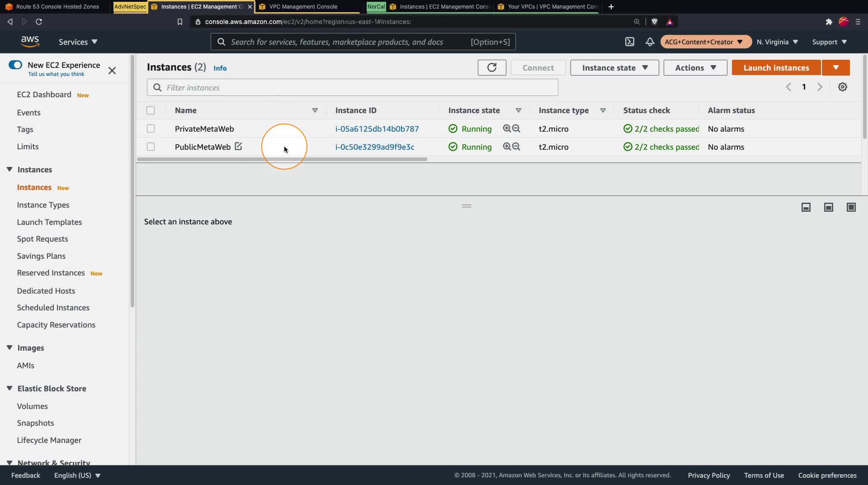Set details panel to small bottom view
This screenshot has width=868, height=485.
(806, 207)
